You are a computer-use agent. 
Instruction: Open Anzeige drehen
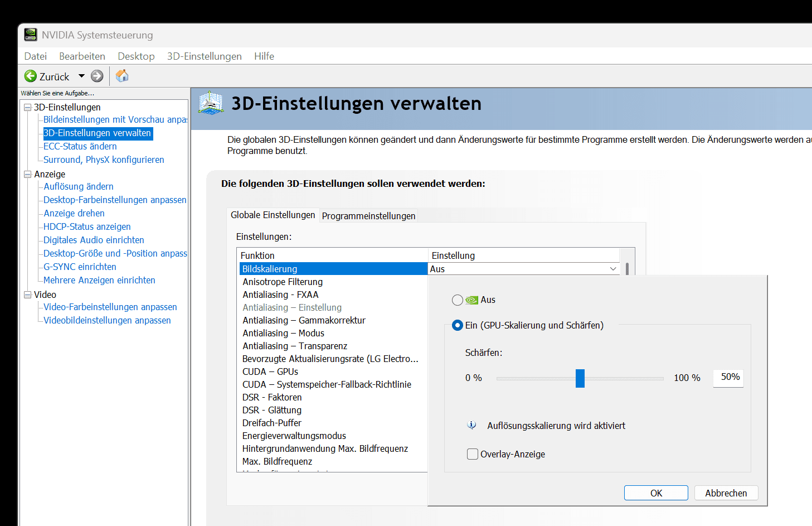[74, 213]
